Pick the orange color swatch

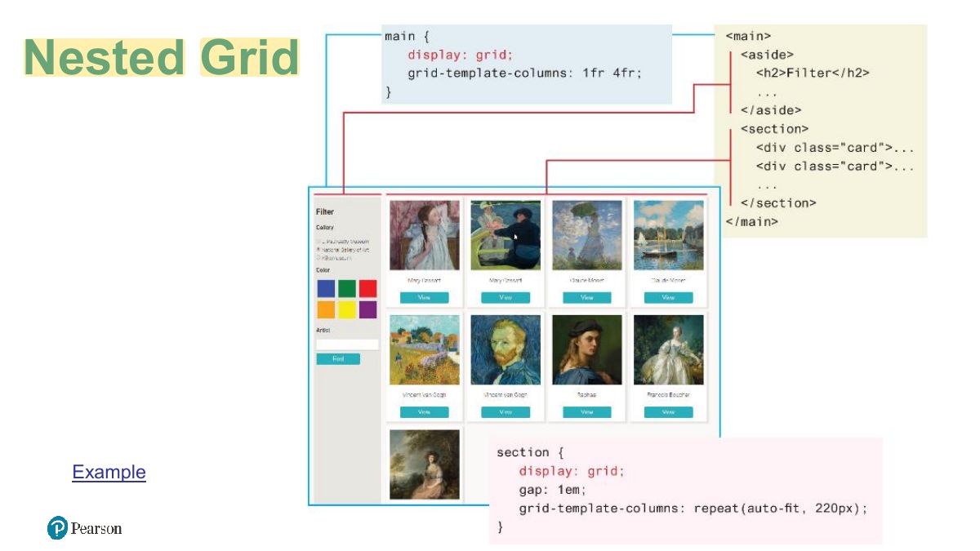coord(326,309)
